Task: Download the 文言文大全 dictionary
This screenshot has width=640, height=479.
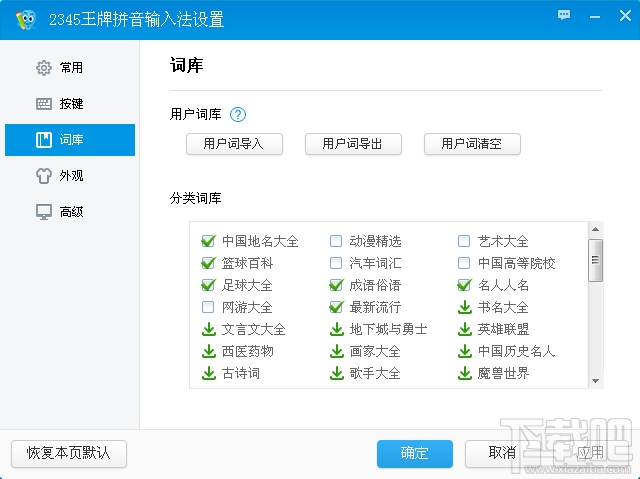Action: point(209,329)
